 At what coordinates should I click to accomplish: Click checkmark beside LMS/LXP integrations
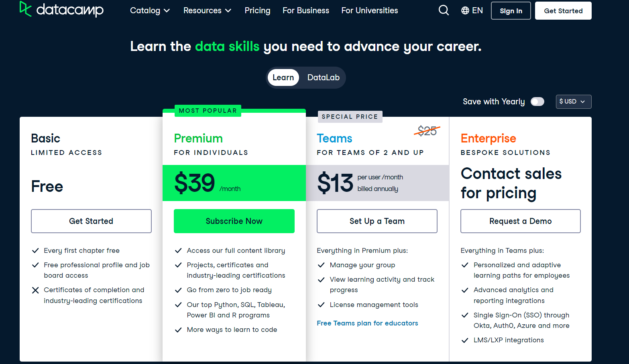click(465, 340)
